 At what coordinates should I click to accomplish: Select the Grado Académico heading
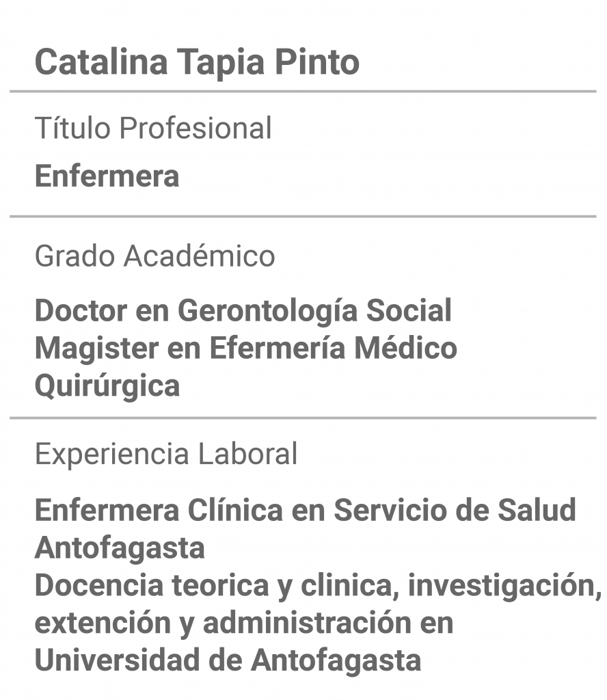(x=155, y=256)
